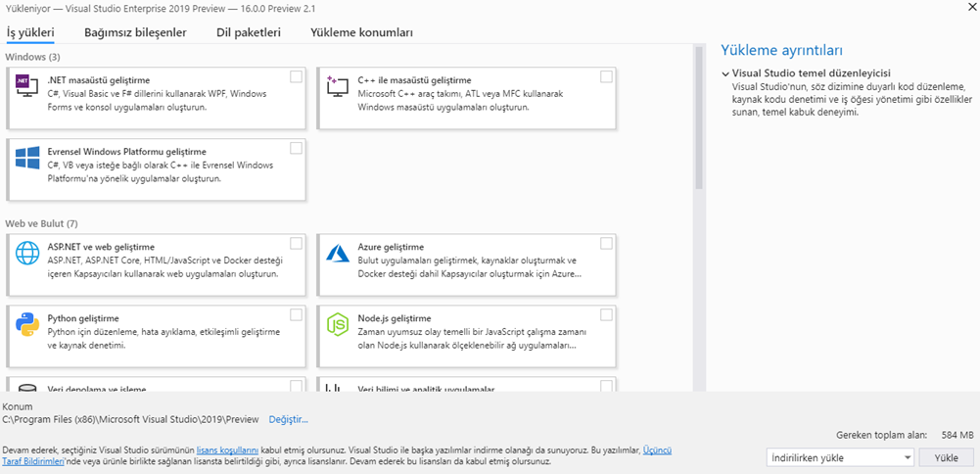Tick the Veri depolama ve işleme checkbox

tap(297, 385)
